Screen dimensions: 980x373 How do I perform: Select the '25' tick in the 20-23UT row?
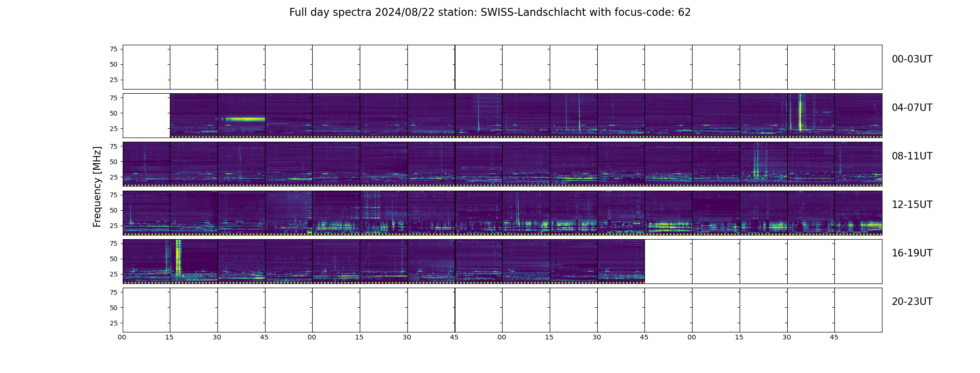tap(113, 323)
